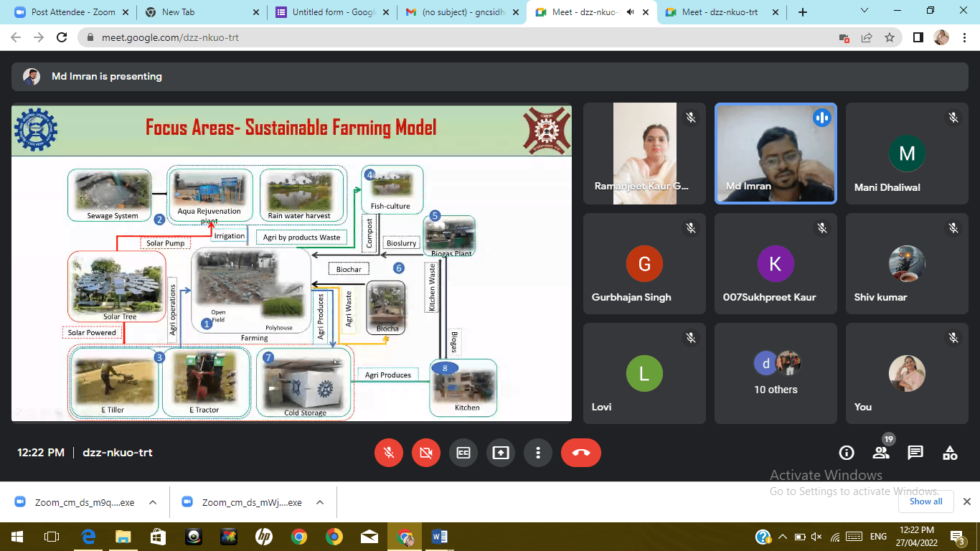980x551 pixels.
Task: Open the three-dot more options menu
Action: tap(538, 453)
